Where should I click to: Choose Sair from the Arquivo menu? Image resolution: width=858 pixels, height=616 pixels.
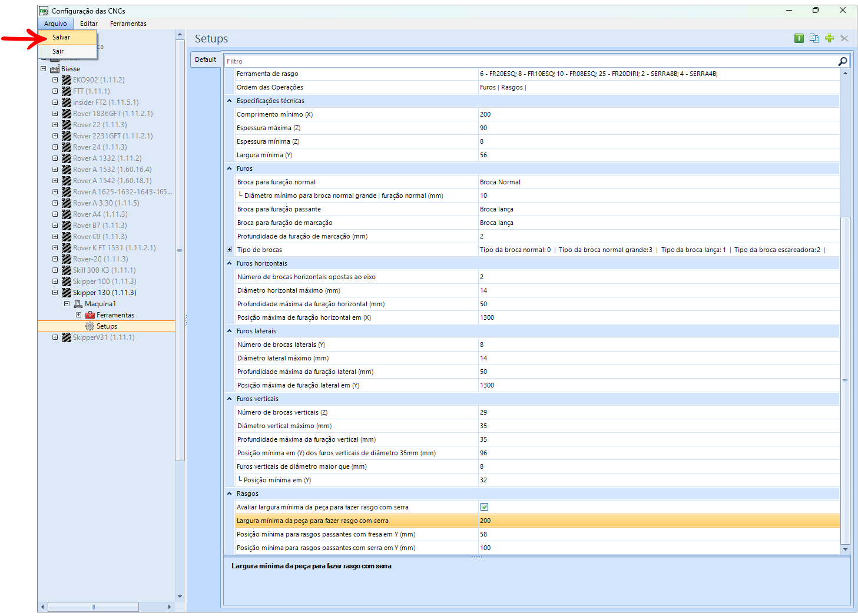click(68, 51)
